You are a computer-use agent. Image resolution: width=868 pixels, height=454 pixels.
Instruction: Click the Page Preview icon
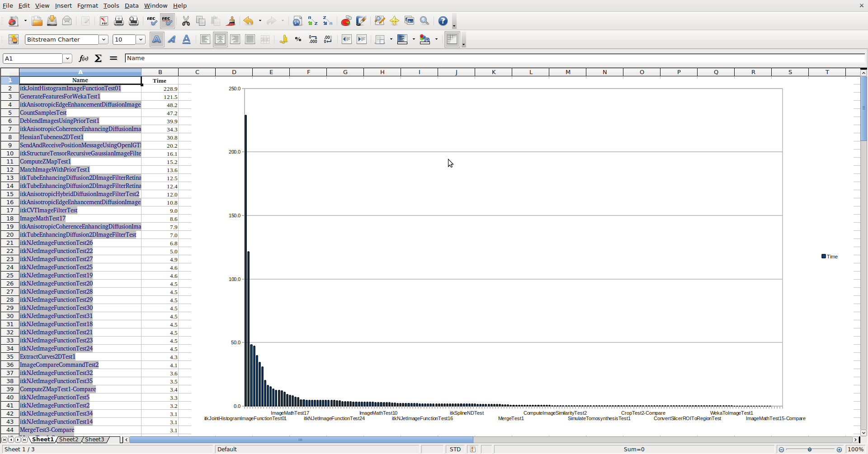coord(134,21)
